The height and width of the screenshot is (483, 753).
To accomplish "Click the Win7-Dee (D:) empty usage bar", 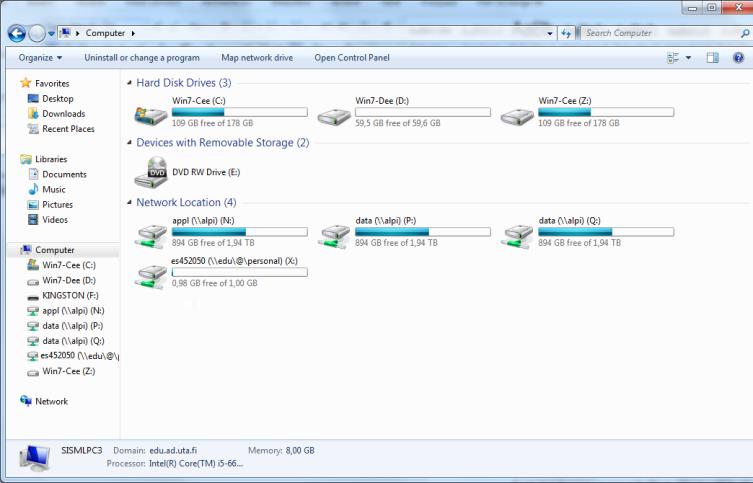I will 423,112.
